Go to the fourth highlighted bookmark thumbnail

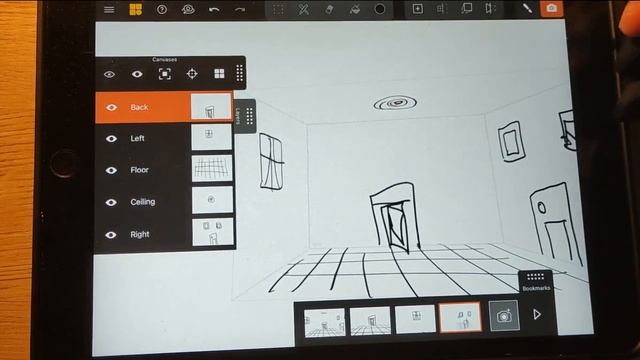point(460,317)
